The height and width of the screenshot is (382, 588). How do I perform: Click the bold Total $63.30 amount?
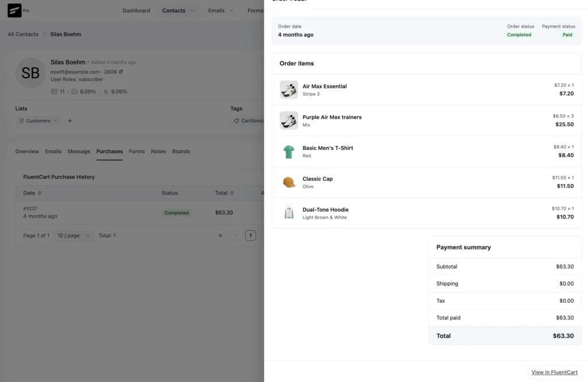[563, 336]
